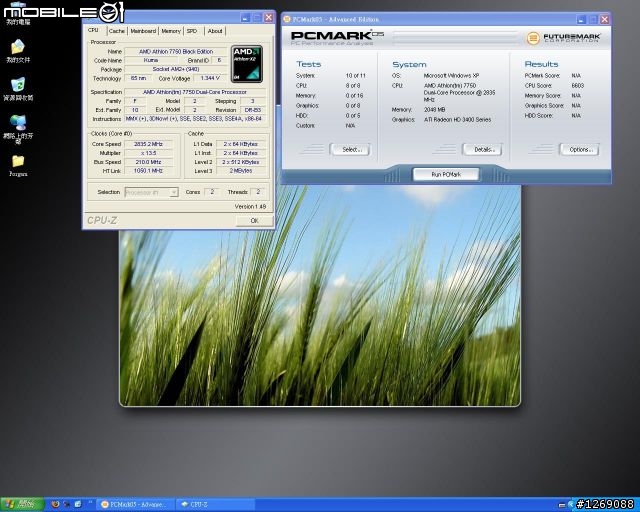Viewport: 640px width, 512px height.
Task: Click OK in the CPU-Z window
Action: point(255,220)
